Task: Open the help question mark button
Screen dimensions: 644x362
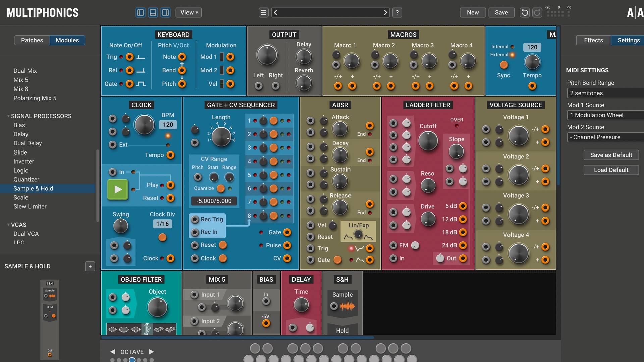Action: (397, 13)
